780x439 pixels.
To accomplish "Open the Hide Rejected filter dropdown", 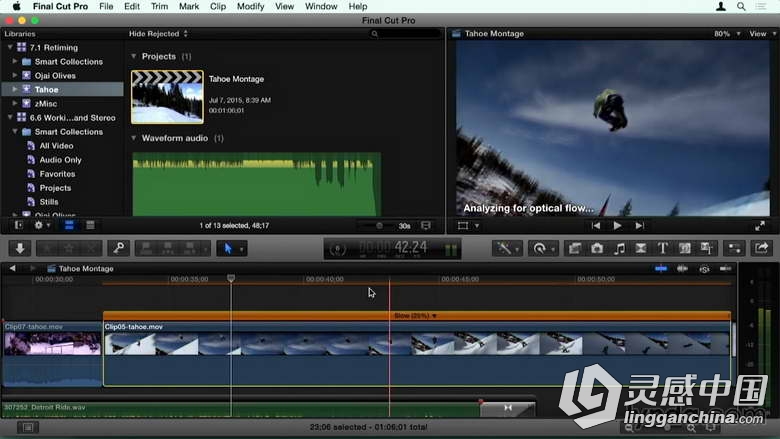I will coord(158,33).
